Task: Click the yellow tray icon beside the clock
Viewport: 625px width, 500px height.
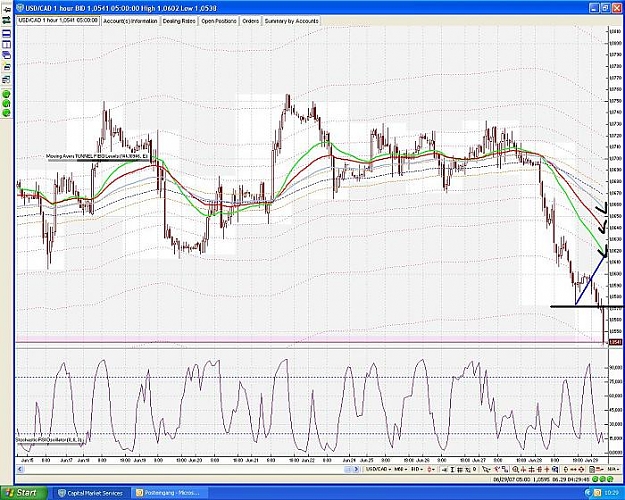Action: click(599, 493)
